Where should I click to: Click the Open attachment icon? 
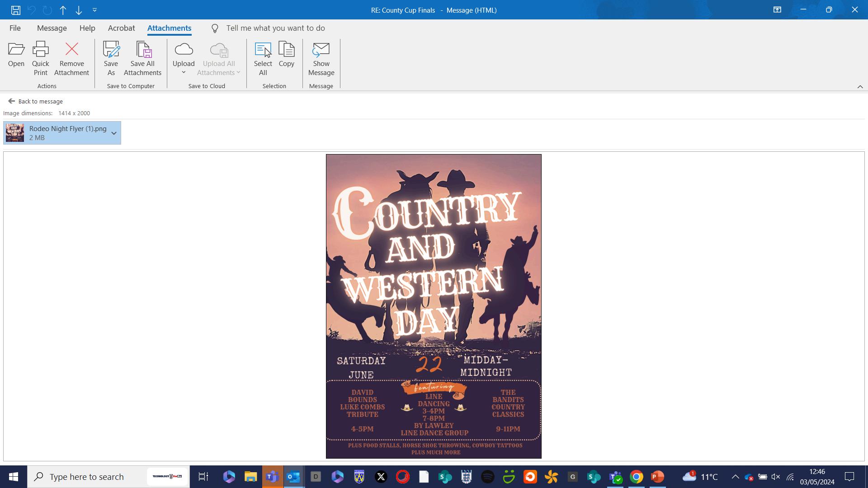tap(16, 50)
